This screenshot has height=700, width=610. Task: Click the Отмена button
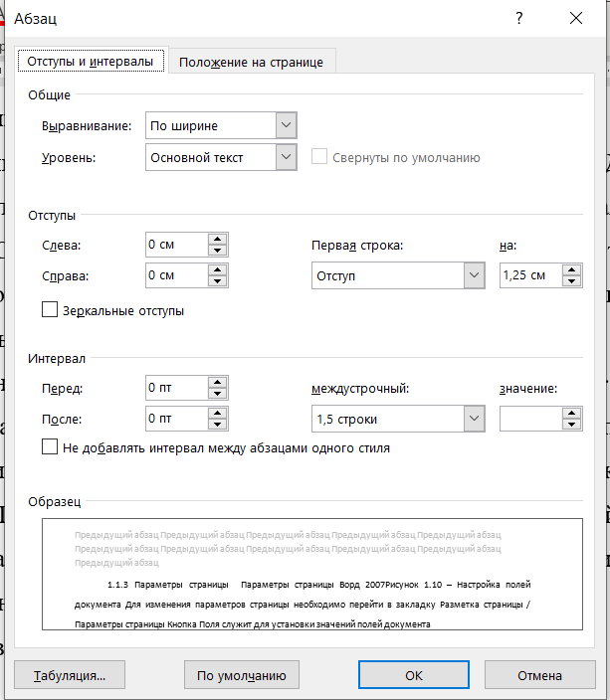(x=539, y=675)
